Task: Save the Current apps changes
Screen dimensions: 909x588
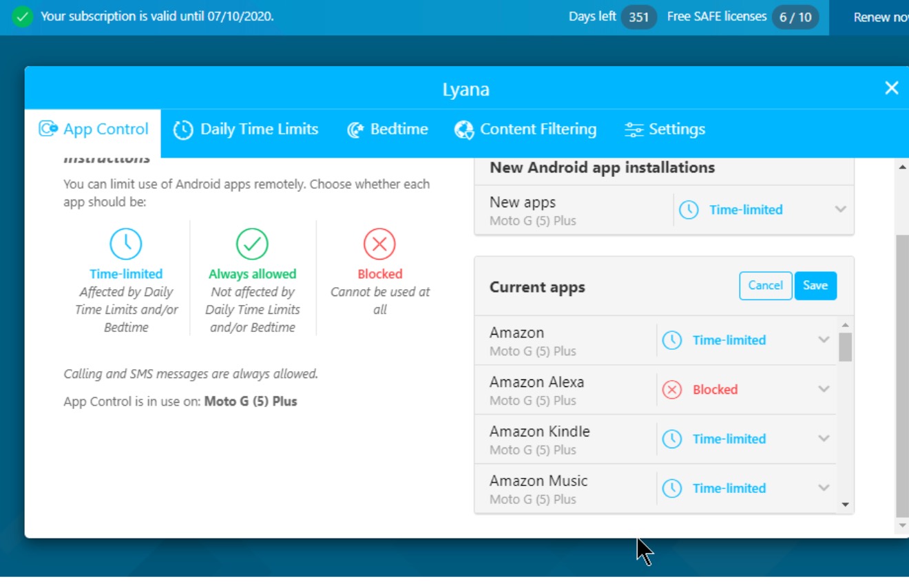Action: tap(815, 286)
